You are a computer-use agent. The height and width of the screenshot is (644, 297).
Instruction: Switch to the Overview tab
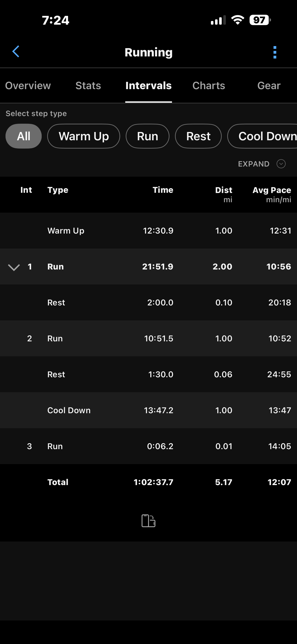point(28,85)
